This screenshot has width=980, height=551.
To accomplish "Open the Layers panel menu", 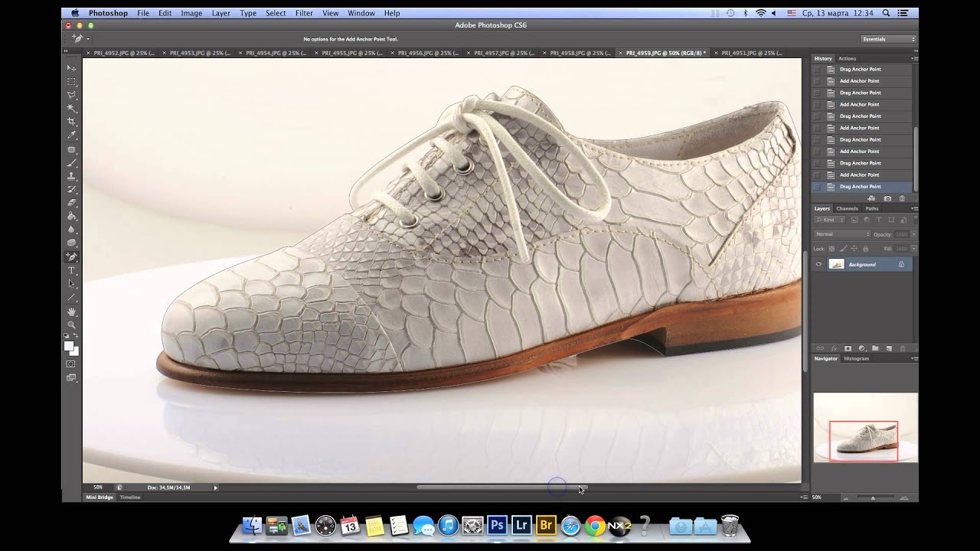I will click(x=914, y=208).
